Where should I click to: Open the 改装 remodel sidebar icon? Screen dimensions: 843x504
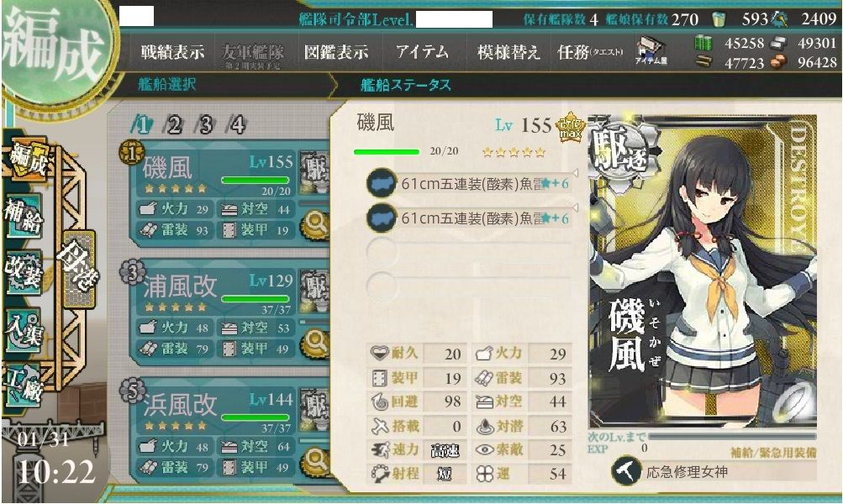(24, 270)
